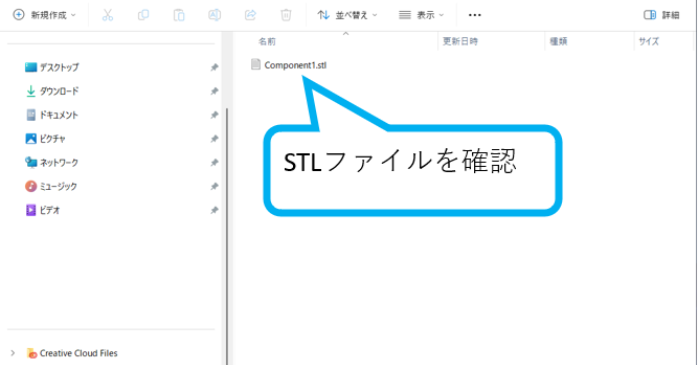Sort by the 更新日時 column header
This screenshot has height=365, width=698.
coord(460,41)
